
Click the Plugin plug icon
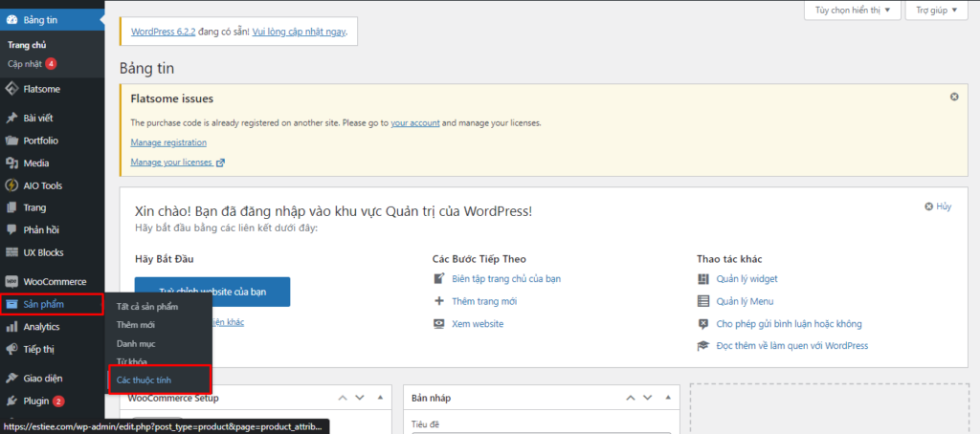(x=11, y=401)
